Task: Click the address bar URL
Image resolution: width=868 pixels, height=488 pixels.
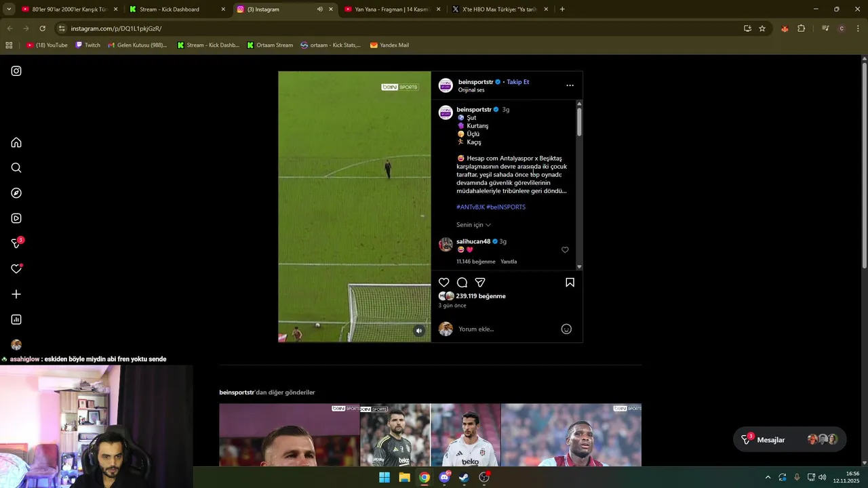Action: (116, 28)
